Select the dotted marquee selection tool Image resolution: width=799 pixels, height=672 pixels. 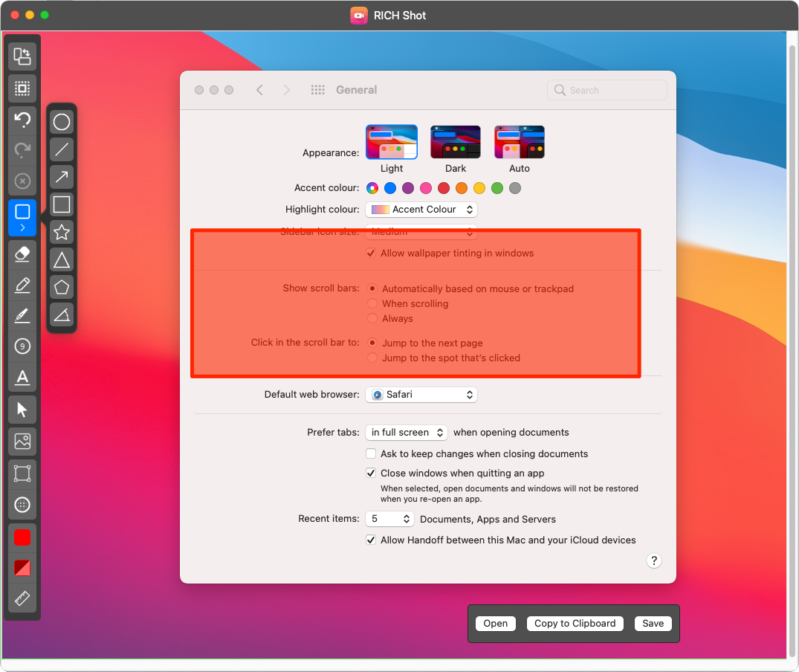[x=22, y=88]
